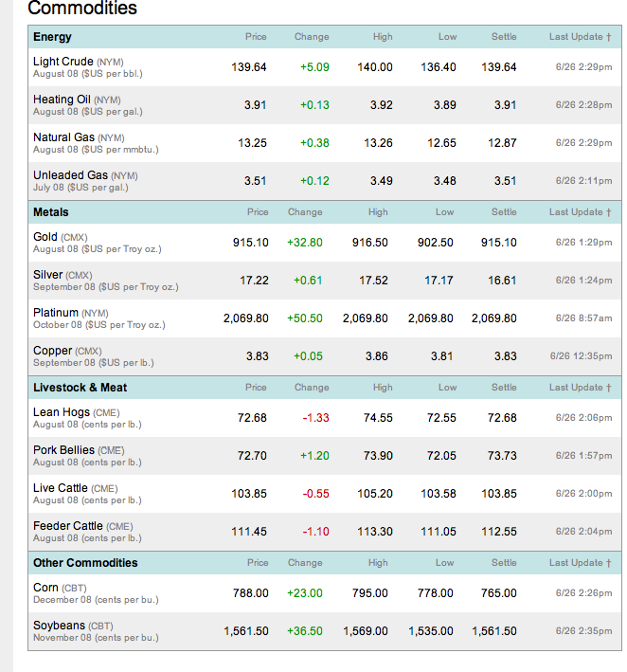Open the Lean Hogs link

(x=62, y=412)
